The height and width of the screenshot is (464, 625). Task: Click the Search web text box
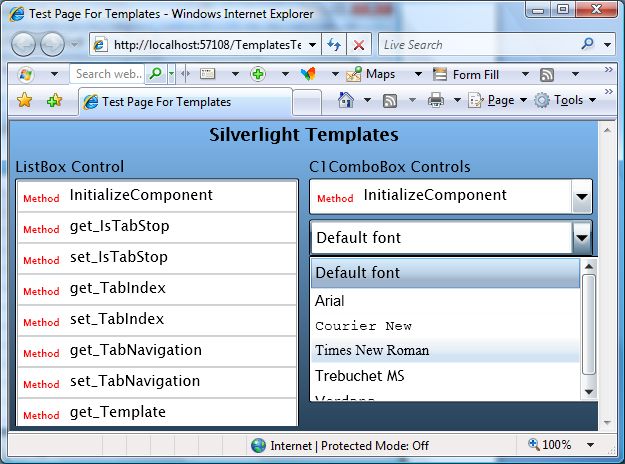coord(108,74)
